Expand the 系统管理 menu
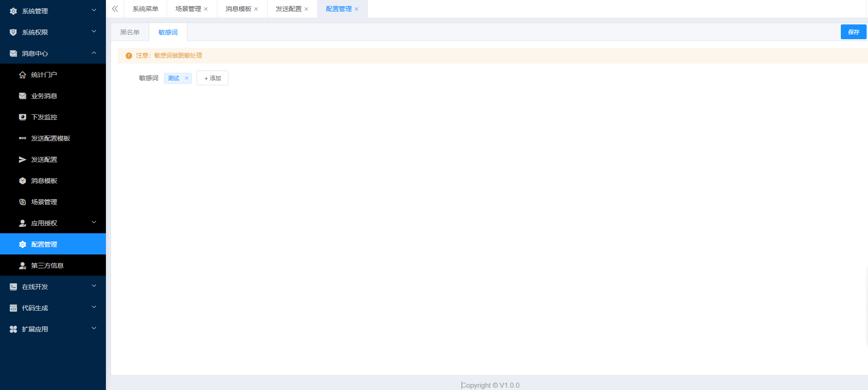Screen dimensions: 868x390 (52, 11)
